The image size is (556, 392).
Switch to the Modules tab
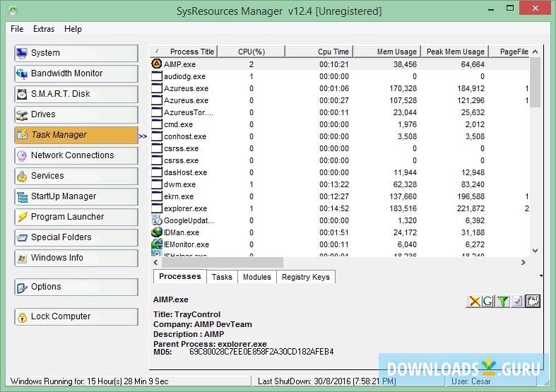(257, 277)
